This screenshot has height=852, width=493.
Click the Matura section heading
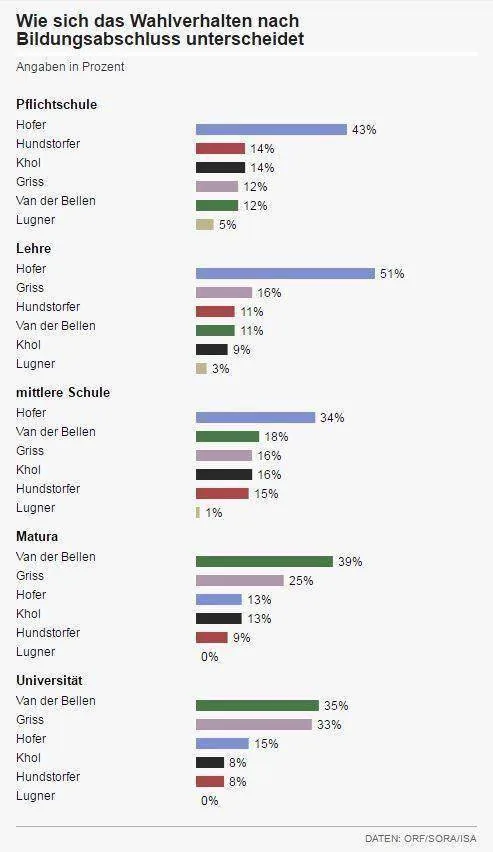[37, 536]
